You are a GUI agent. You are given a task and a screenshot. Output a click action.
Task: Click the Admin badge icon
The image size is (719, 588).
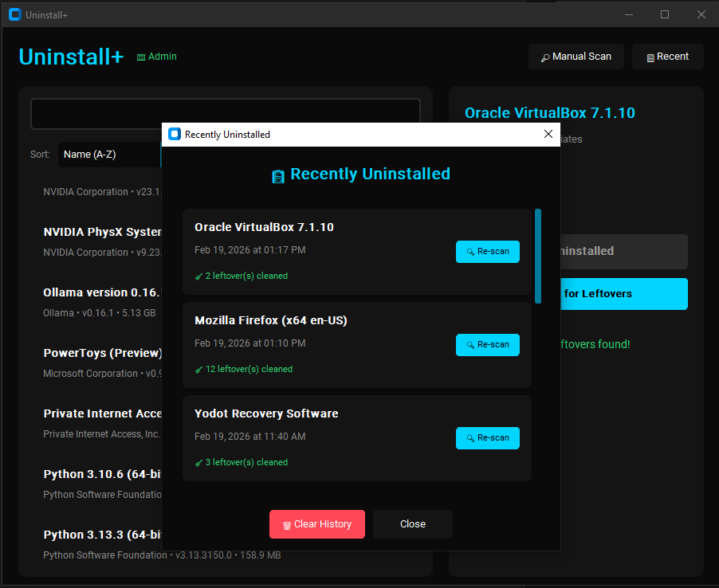141,57
